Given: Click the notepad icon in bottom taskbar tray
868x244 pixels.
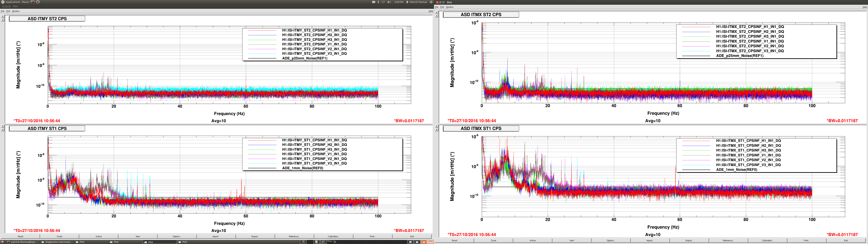Looking at the screenshot, I should click(317, 242).
